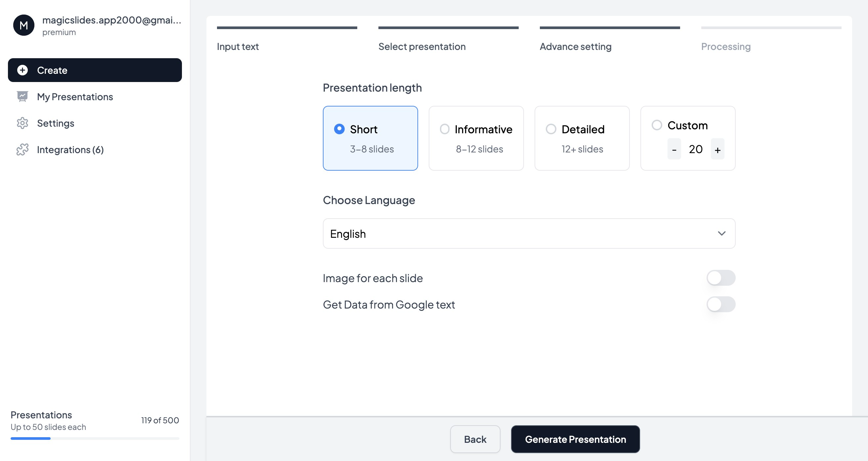This screenshot has width=868, height=461.
Task: Click the presentations usage progress bar
Action: (95, 439)
